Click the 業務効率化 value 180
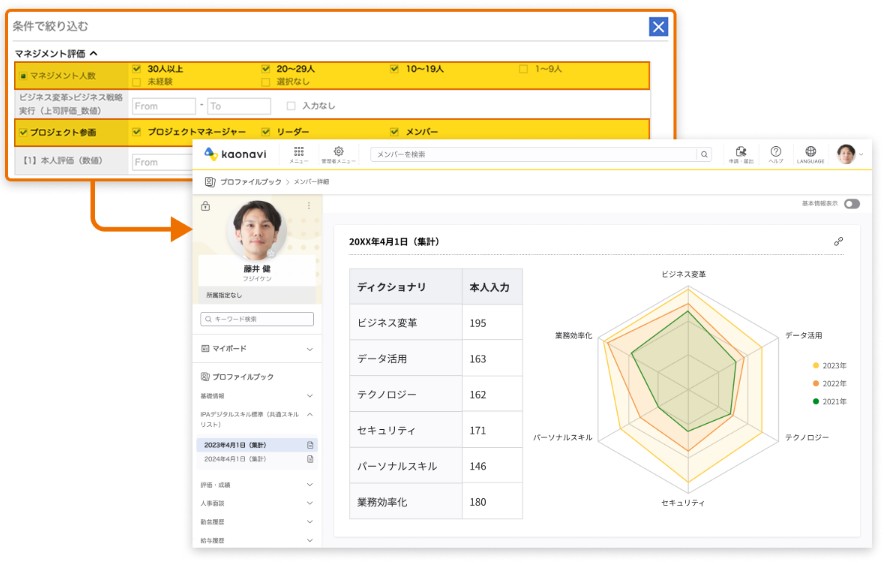The height and width of the screenshot is (563, 895). coord(478,502)
